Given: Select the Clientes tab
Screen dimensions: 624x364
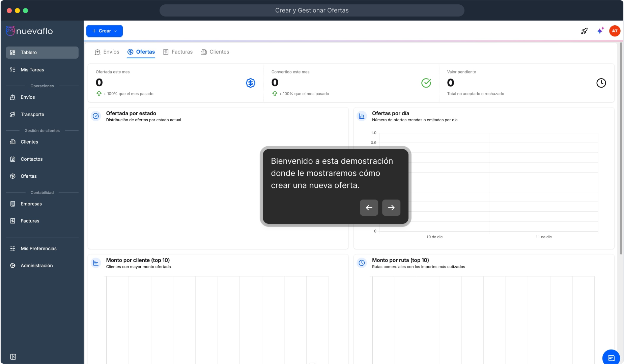Looking at the screenshot, I should [215, 52].
